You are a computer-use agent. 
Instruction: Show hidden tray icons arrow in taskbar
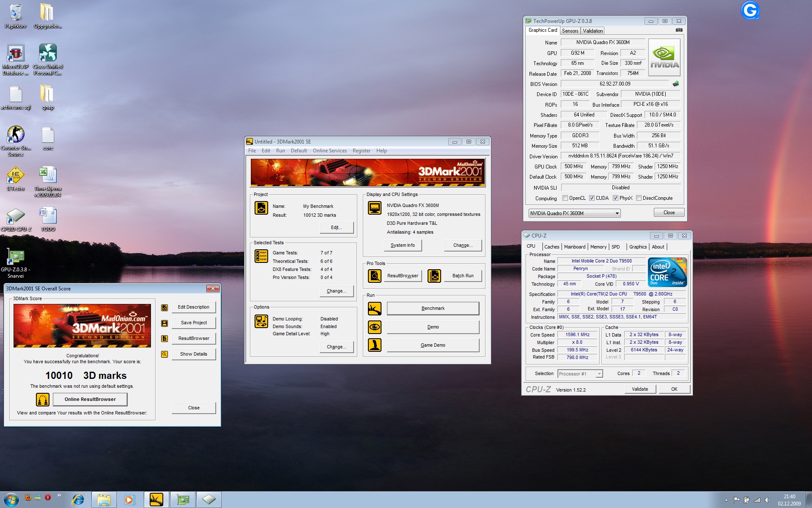tap(726, 500)
